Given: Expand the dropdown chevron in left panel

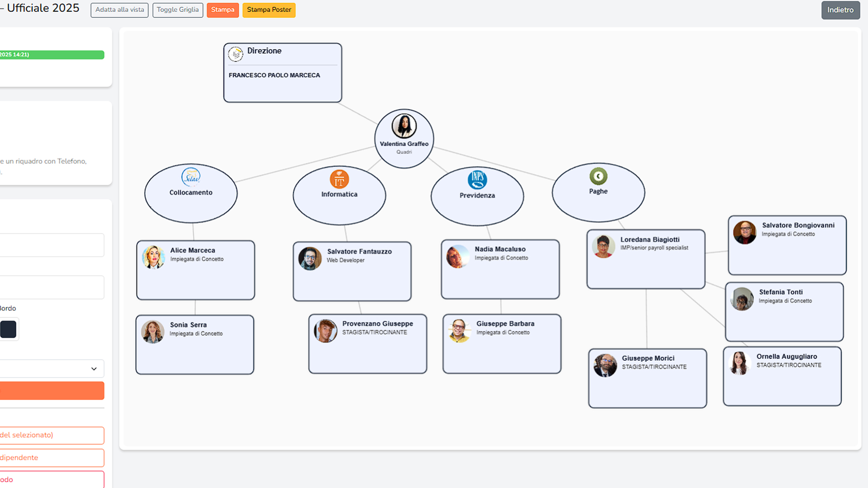Looking at the screenshot, I should [x=94, y=369].
